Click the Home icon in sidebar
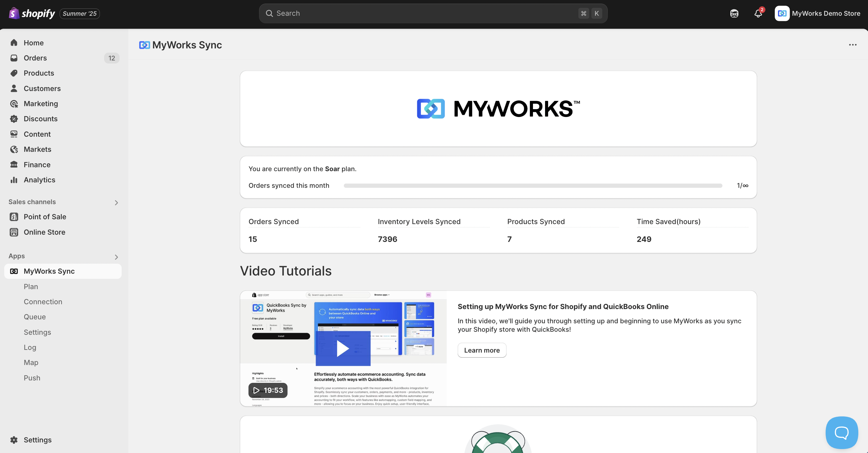The image size is (868, 453). [14, 43]
